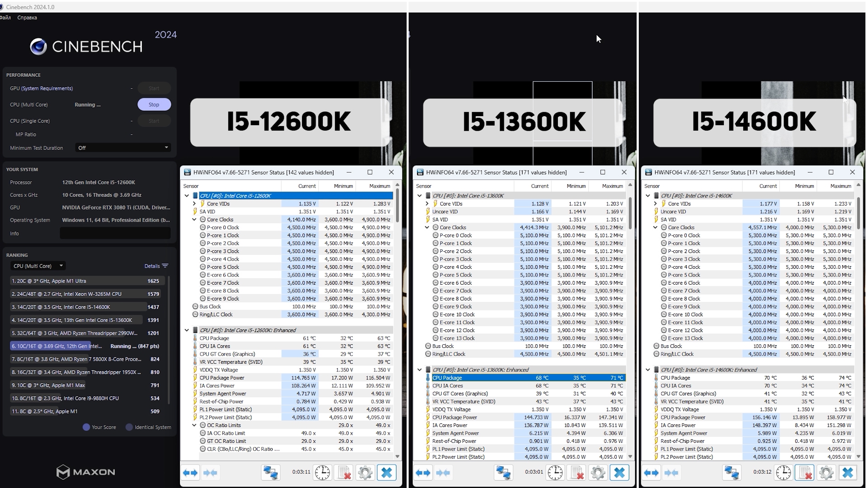
Task: Minimize the i5-12600K HWiNFO window
Action: [349, 172]
